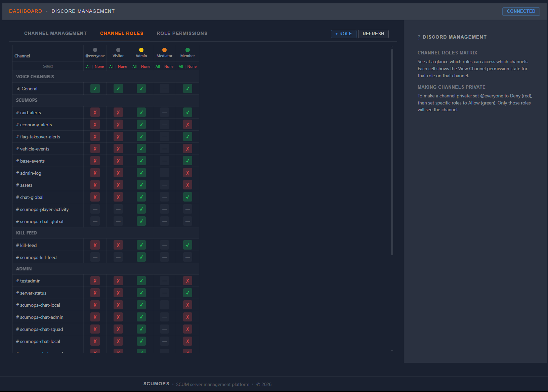The width and height of the screenshot is (548, 392).
Task: Select the testadmin channel name
Action: click(x=30, y=281)
